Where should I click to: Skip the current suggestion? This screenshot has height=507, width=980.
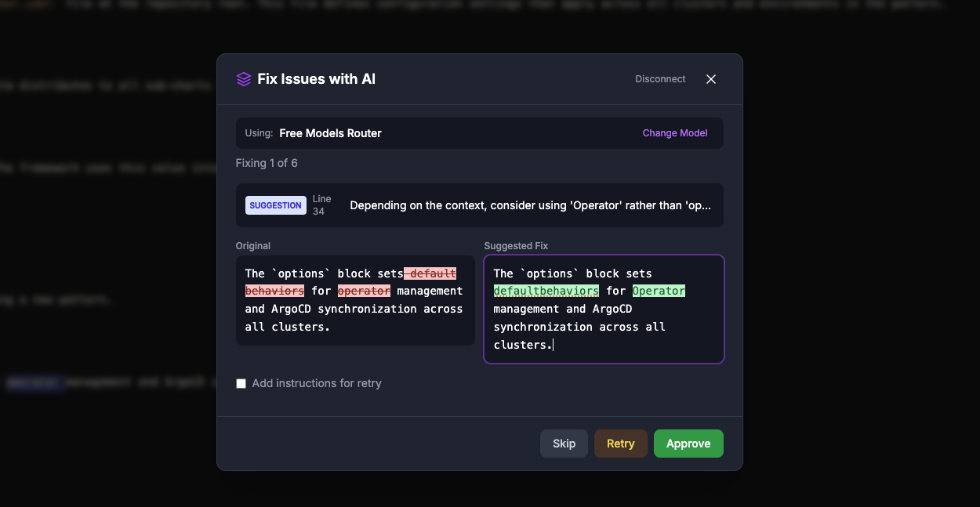[x=564, y=444]
